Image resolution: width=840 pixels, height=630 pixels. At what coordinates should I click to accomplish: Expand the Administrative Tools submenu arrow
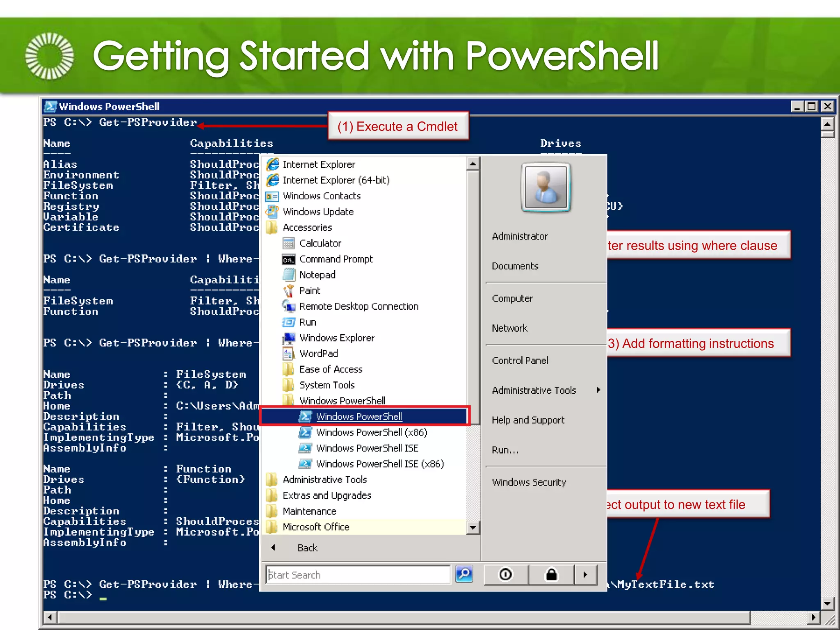[598, 390]
